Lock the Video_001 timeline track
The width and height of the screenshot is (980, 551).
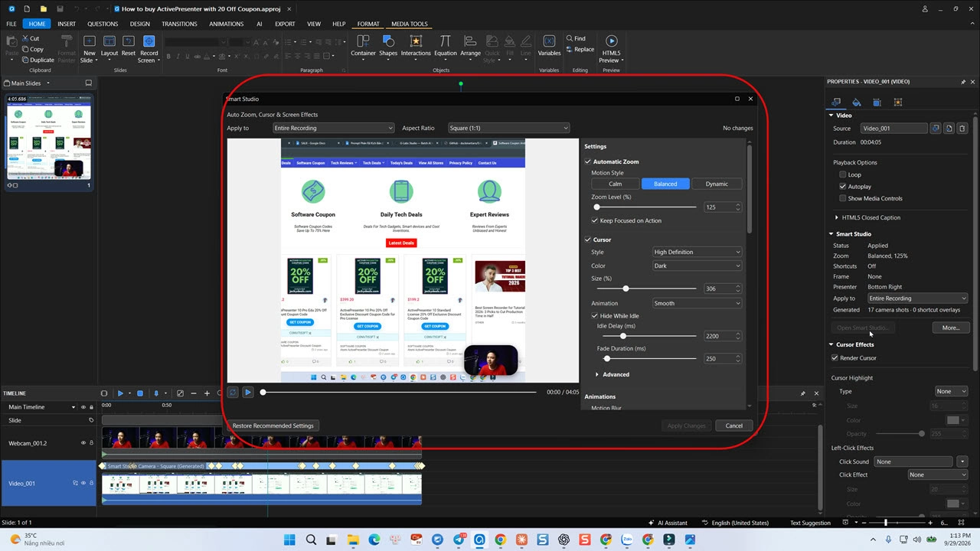click(92, 483)
